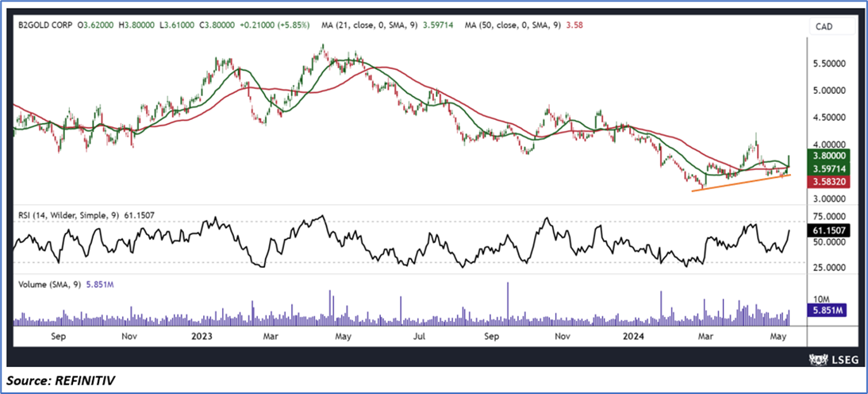Click the Mar label right after 2024

[706, 336]
